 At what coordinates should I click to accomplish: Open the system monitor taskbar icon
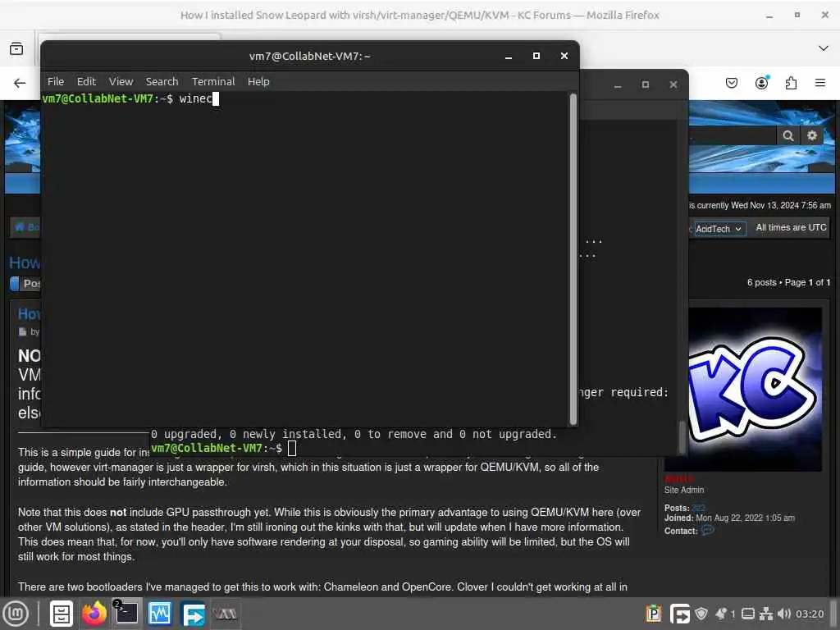160,614
